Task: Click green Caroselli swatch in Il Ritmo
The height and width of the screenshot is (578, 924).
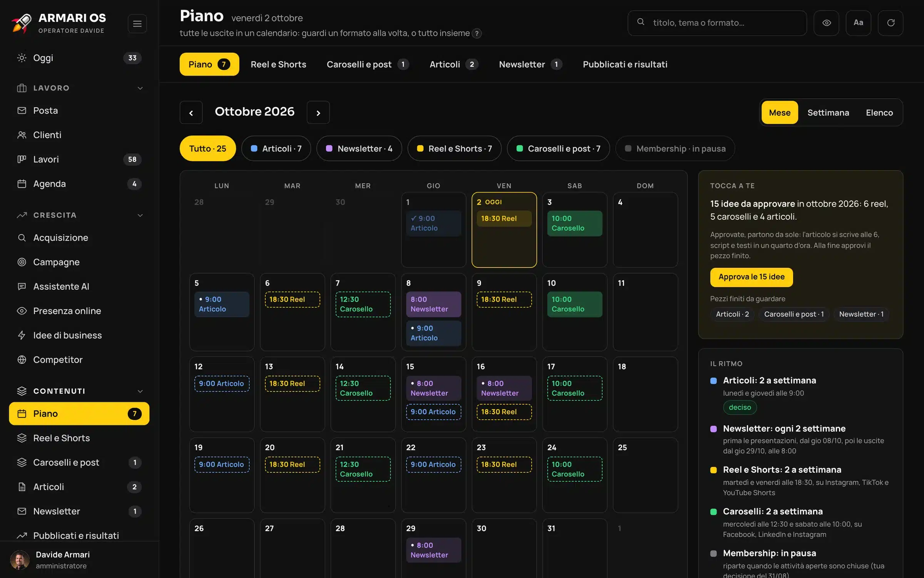Action: 713,512
